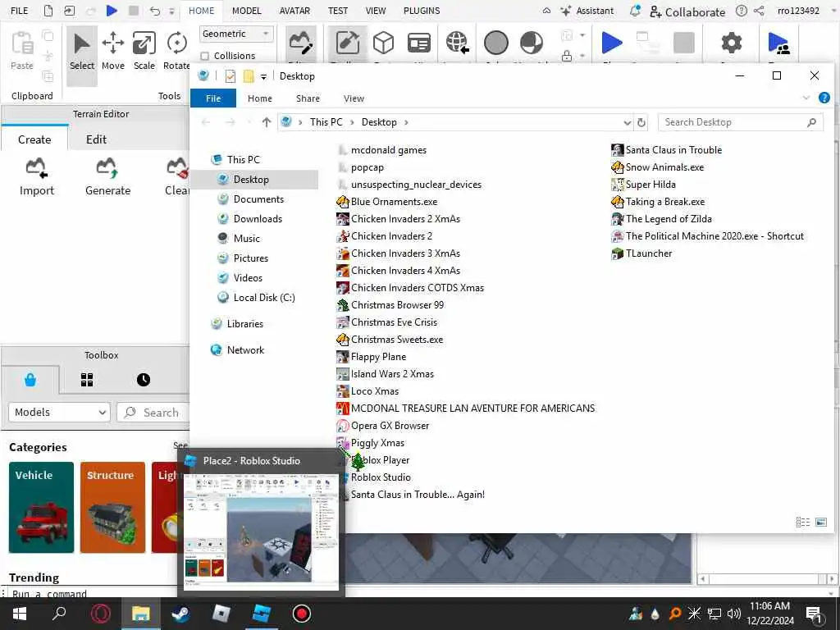The width and height of the screenshot is (840, 630).
Task: Open the MODEL ribbon tab
Action: click(x=246, y=11)
